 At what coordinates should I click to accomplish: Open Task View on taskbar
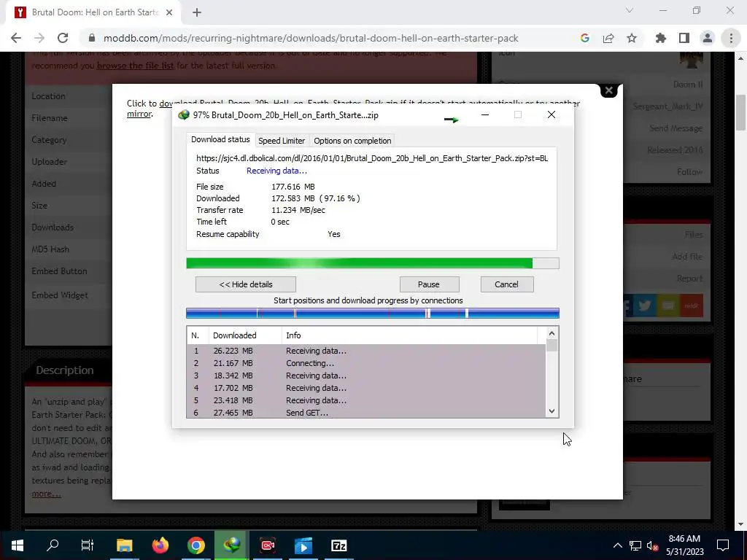(88, 545)
